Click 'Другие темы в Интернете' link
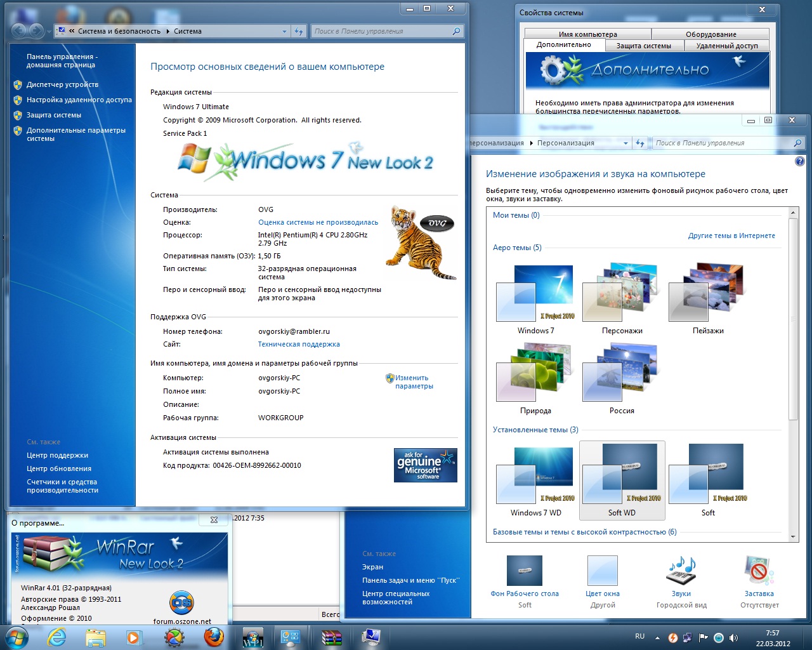The width and height of the screenshot is (812, 650). (731, 235)
